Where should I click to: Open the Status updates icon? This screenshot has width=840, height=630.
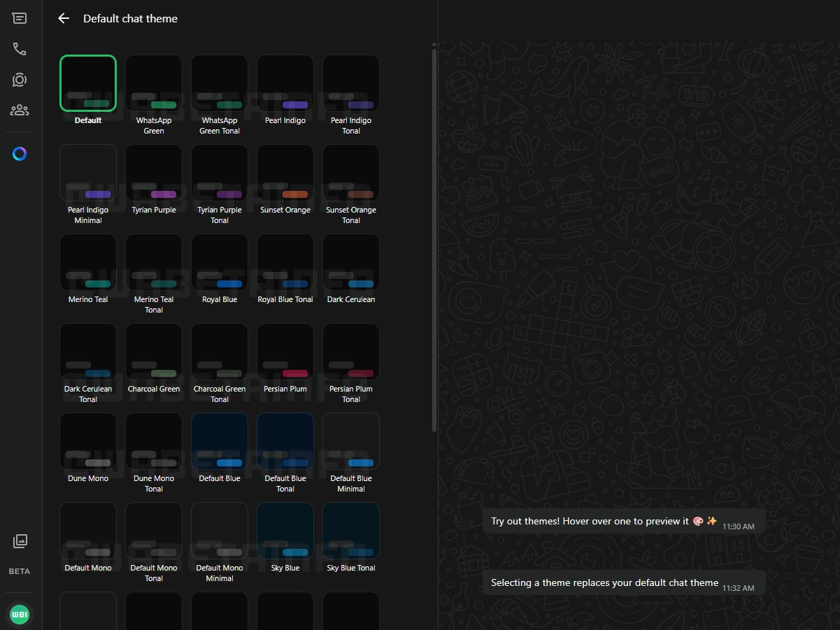(20, 80)
